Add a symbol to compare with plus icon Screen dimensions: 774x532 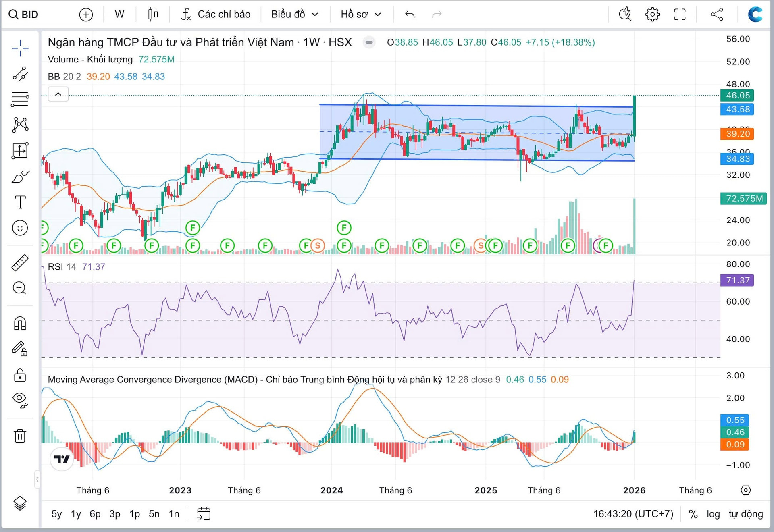[x=86, y=15]
